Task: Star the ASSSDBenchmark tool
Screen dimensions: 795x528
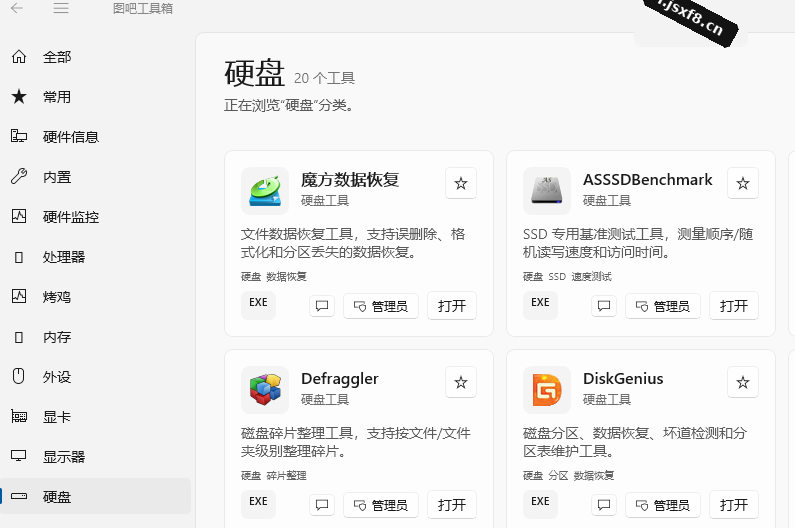Action: (743, 183)
